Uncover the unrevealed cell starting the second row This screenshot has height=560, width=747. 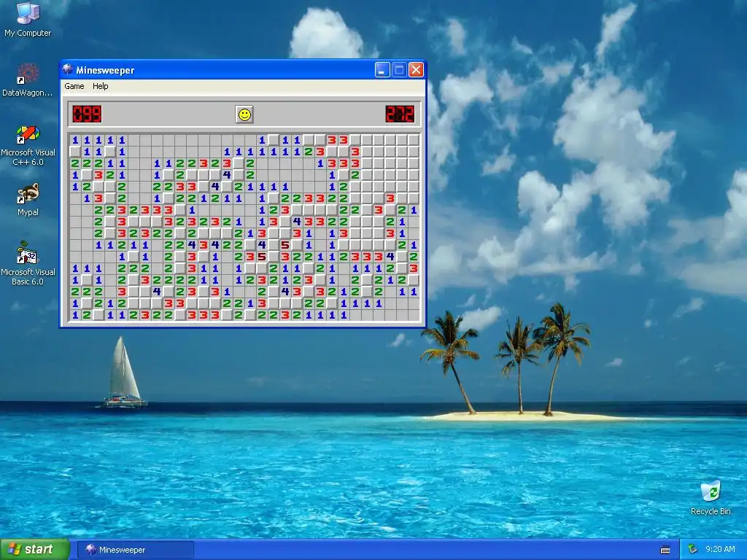point(75,152)
